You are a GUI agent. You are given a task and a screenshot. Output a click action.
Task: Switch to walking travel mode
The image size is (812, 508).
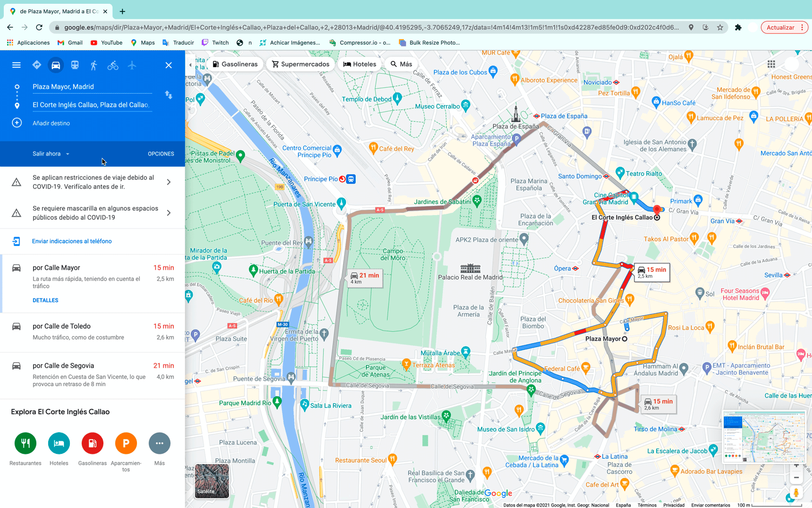(94, 65)
